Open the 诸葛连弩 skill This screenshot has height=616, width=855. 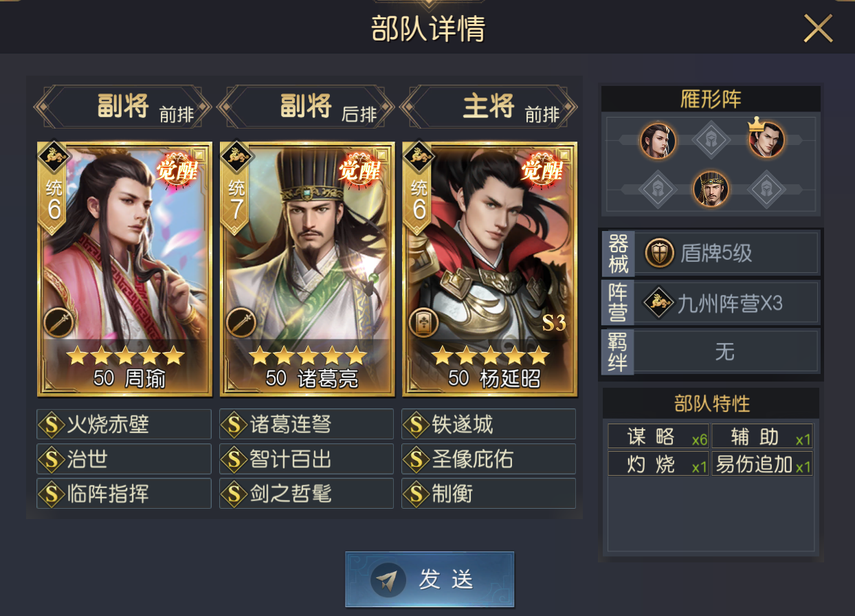(x=307, y=424)
